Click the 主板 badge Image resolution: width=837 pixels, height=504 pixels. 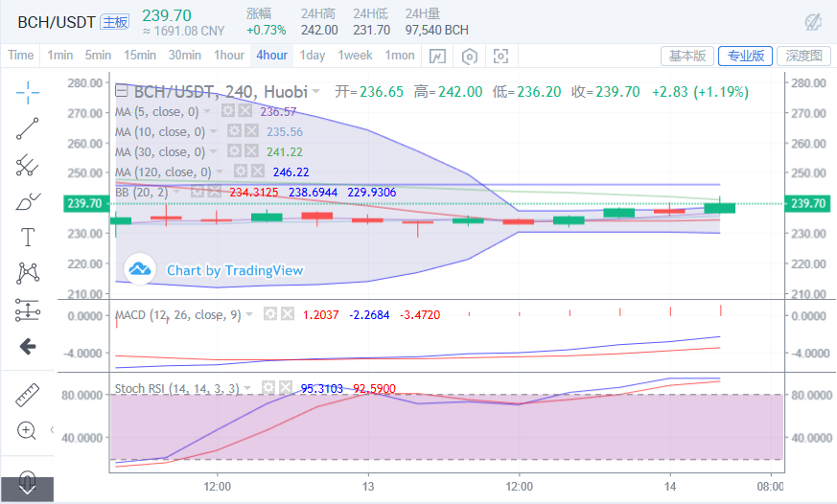(x=115, y=22)
